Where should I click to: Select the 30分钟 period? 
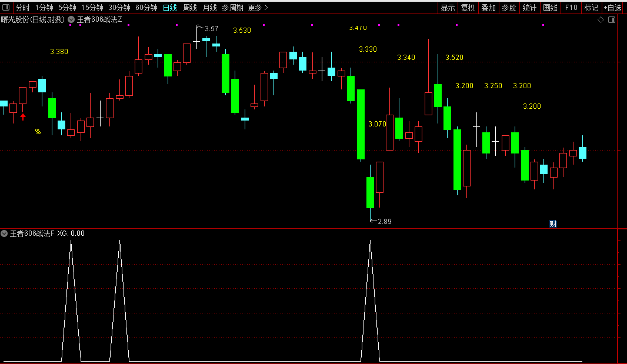tap(119, 8)
